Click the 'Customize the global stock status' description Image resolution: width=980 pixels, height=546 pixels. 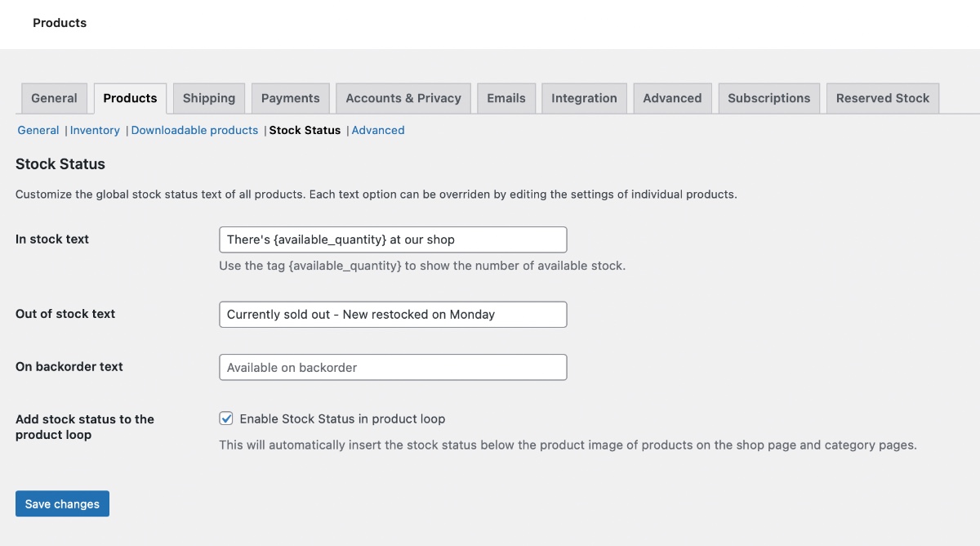376,195
